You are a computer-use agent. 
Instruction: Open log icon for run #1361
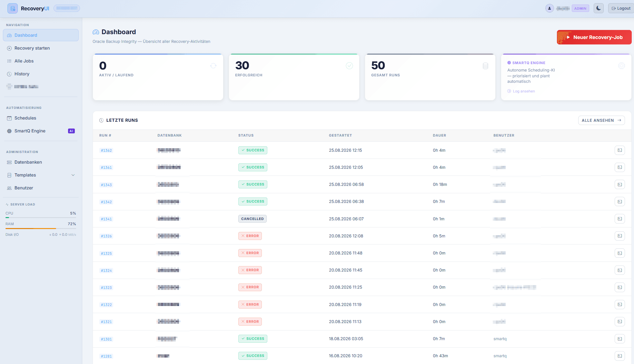click(x=619, y=167)
